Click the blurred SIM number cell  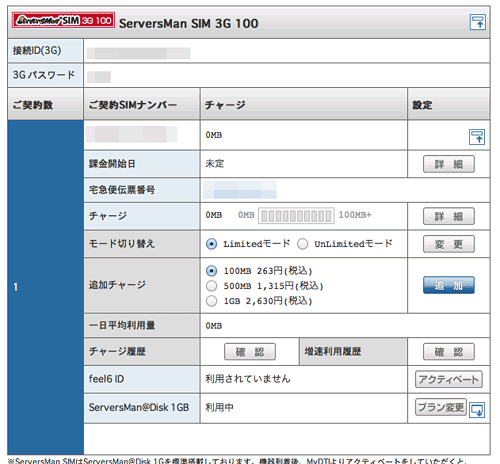pos(132,134)
